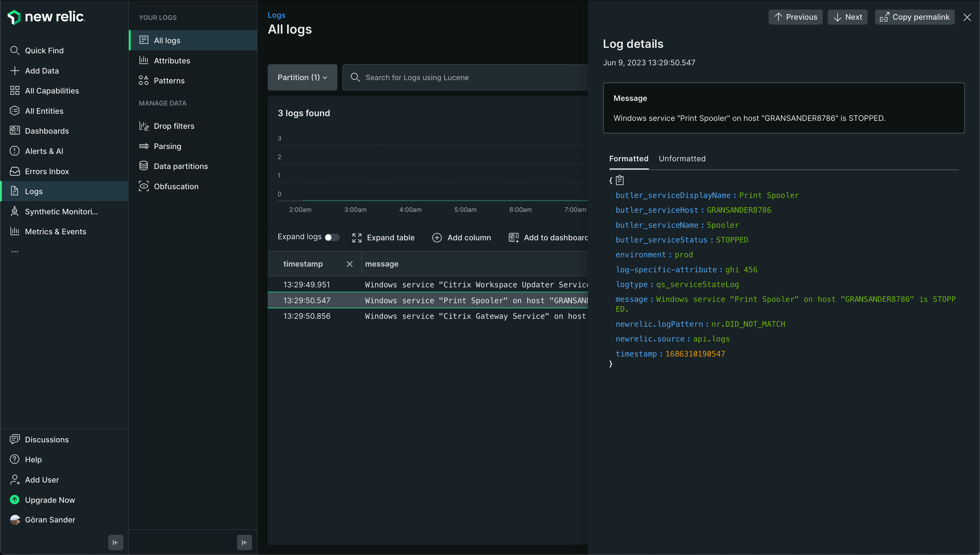
Task: Click the Quick Find magnifier icon
Action: [14, 50]
